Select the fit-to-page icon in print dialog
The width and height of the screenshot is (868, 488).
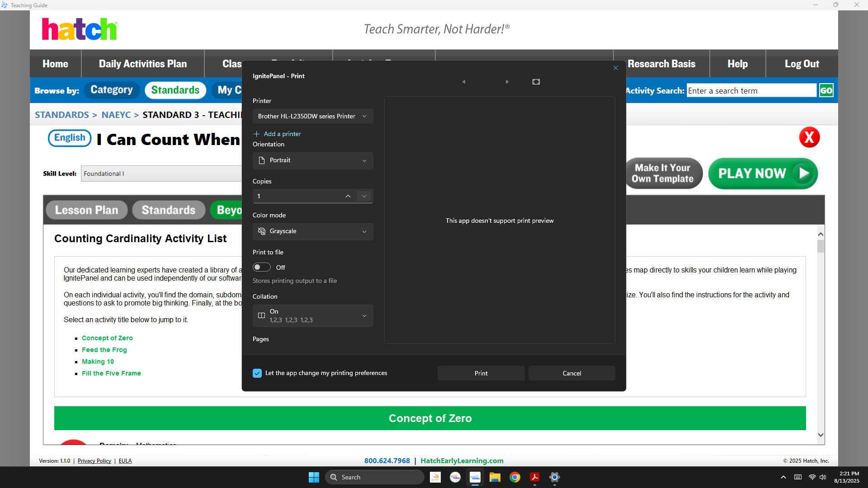[x=536, y=82]
